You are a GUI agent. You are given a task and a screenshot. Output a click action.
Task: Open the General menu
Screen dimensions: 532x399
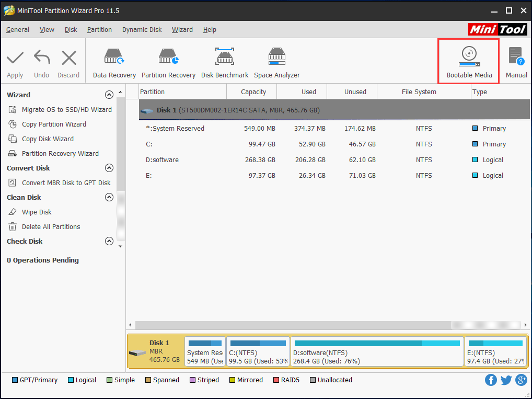(x=18, y=29)
